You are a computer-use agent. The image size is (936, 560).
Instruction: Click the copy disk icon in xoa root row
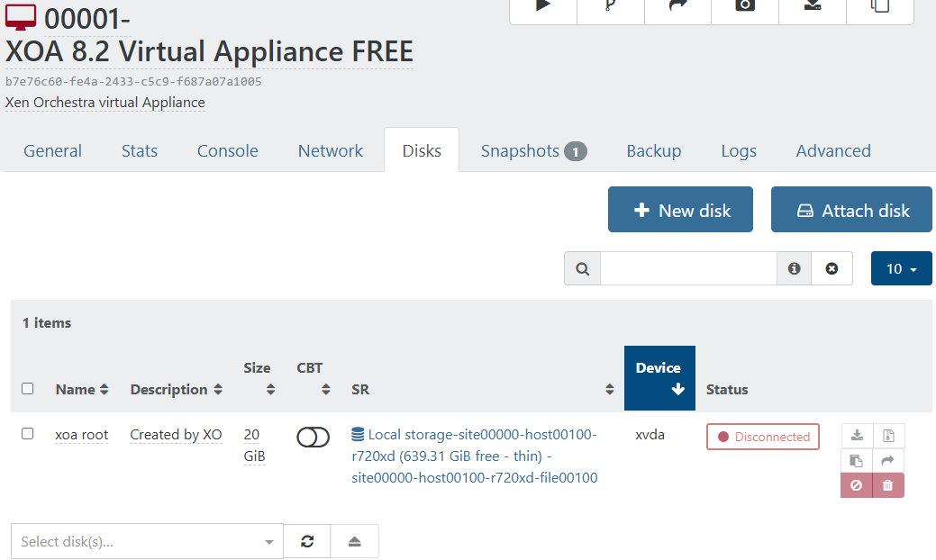pos(857,461)
